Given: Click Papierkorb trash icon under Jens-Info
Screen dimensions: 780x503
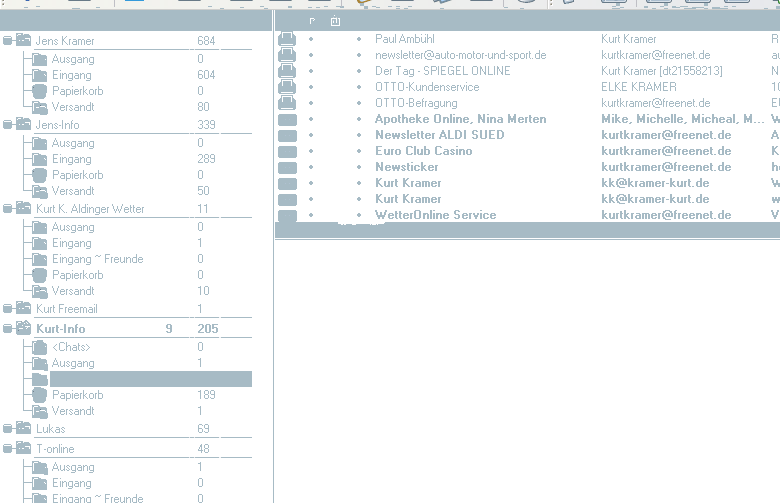Looking at the screenshot, I should point(40,175).
